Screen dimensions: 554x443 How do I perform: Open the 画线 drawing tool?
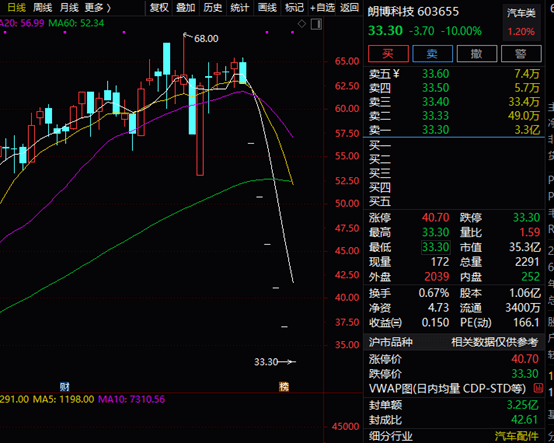(267, 7)
